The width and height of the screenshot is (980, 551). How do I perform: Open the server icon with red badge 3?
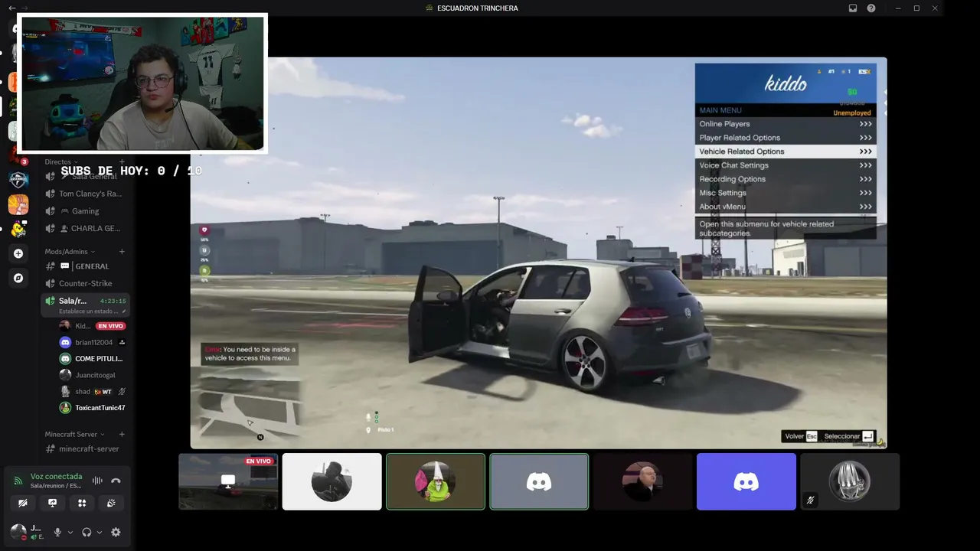point(18,155)
